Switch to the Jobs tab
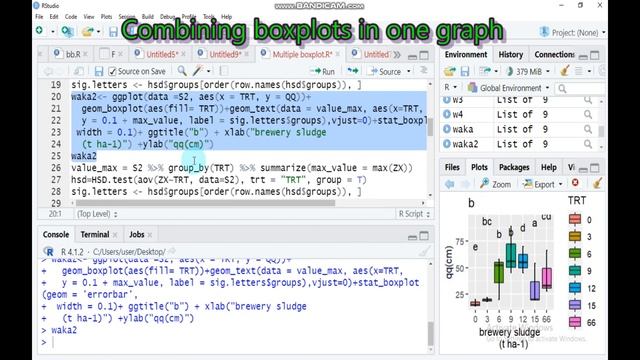 [137, 235]
